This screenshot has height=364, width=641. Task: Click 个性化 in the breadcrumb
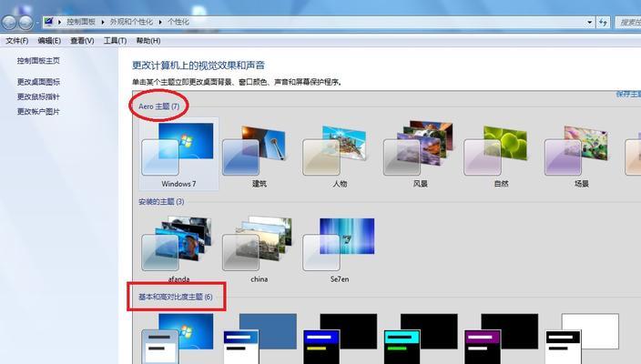pyautogui.click(x=178, y=22)
